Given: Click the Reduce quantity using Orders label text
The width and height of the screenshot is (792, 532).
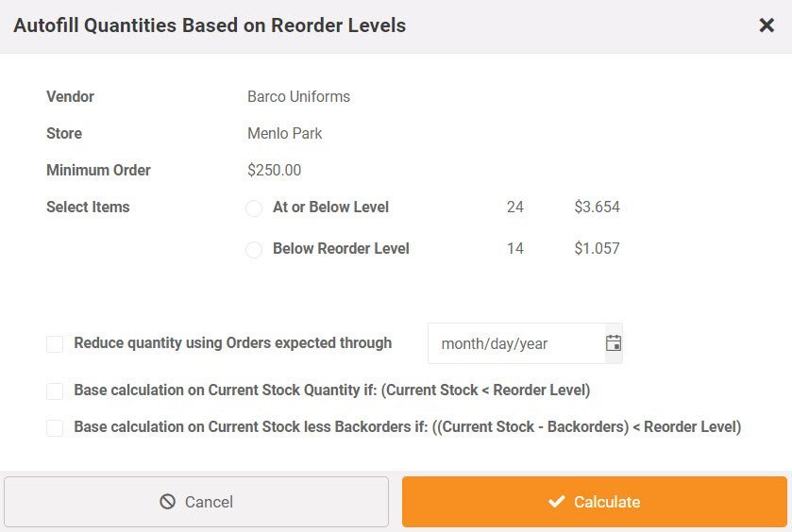Looking at the screenshot, I should tap(233, 342).
